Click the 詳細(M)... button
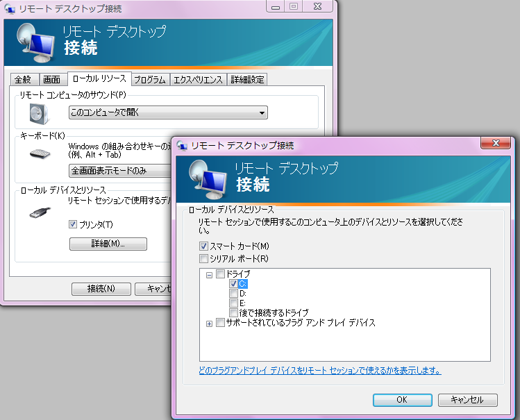The width and height of the screenshot is (520, 420). [x=108, y=244]
